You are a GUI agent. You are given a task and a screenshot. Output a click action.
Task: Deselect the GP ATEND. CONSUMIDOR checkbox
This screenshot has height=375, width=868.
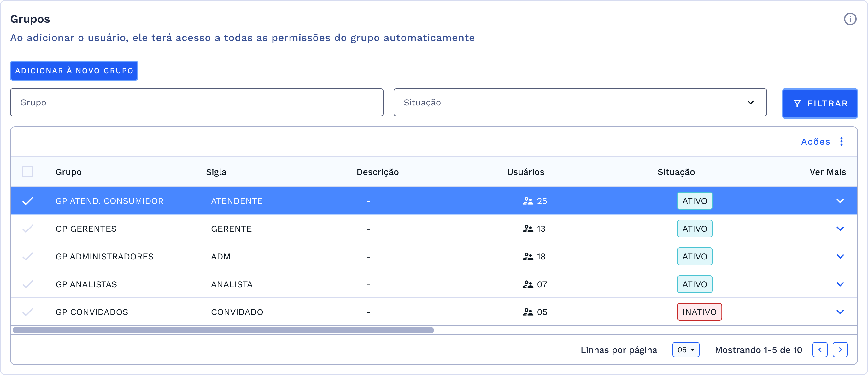(x=28, y=201)
